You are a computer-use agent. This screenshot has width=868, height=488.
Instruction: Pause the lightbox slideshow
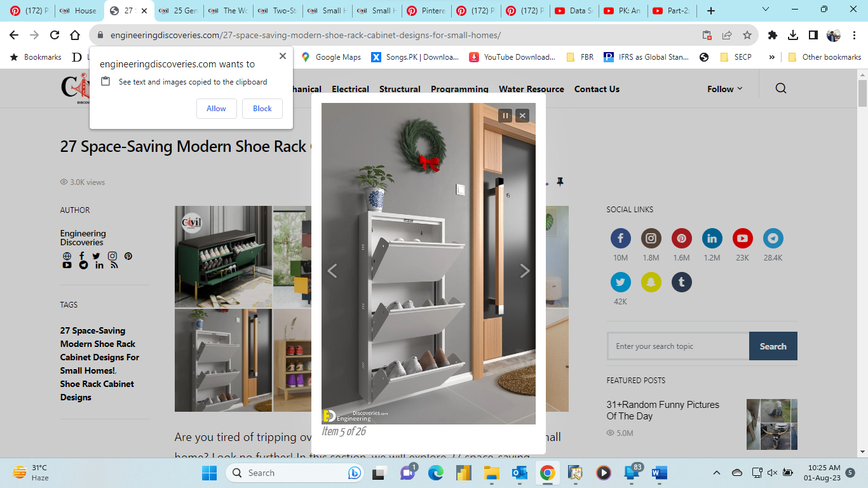coord(505,115)
